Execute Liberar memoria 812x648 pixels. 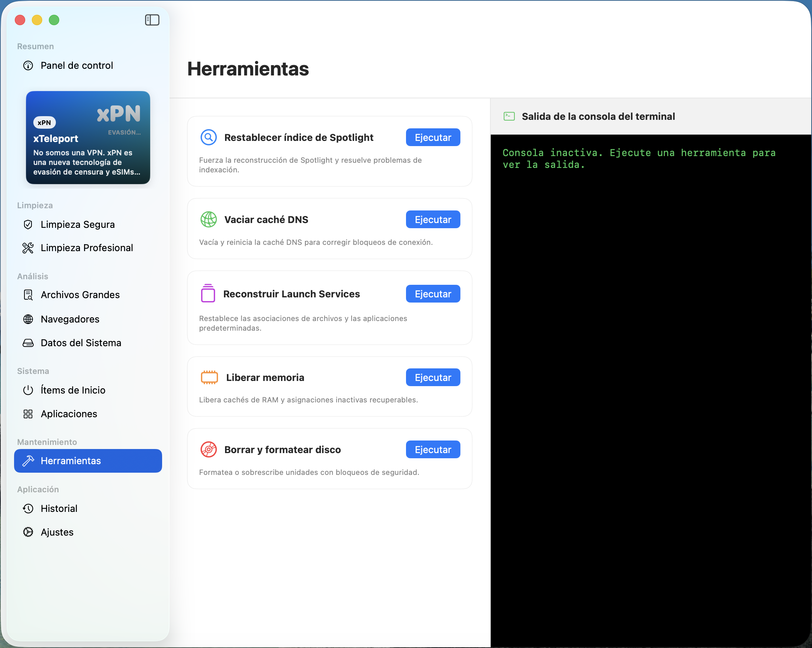pyautogui.click(x=433, y=377)
